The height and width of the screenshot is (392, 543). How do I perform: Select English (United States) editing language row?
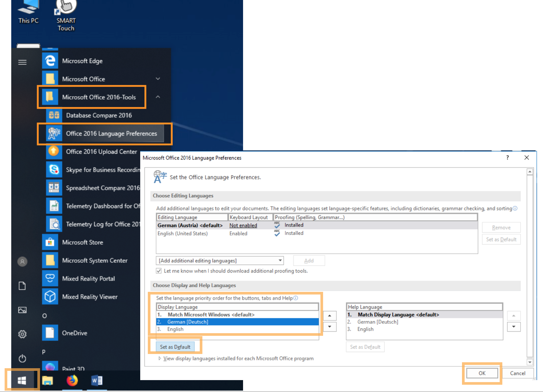[317, 233]
